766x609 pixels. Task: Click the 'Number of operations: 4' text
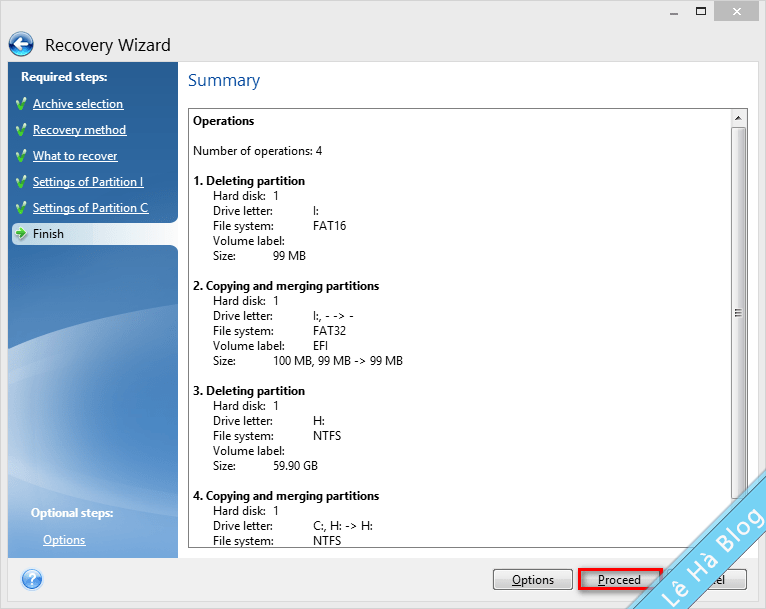pos(257,151)
